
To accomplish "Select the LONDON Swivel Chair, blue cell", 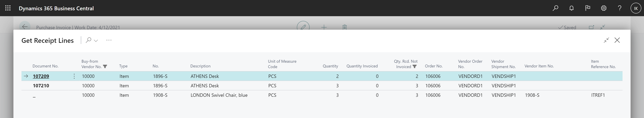I will point(219,95).
